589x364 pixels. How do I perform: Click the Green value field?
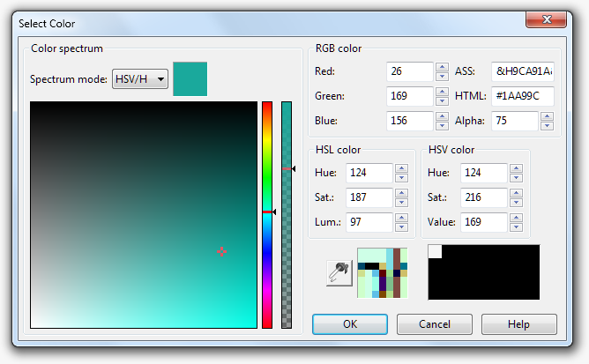[x=410, y=96]
